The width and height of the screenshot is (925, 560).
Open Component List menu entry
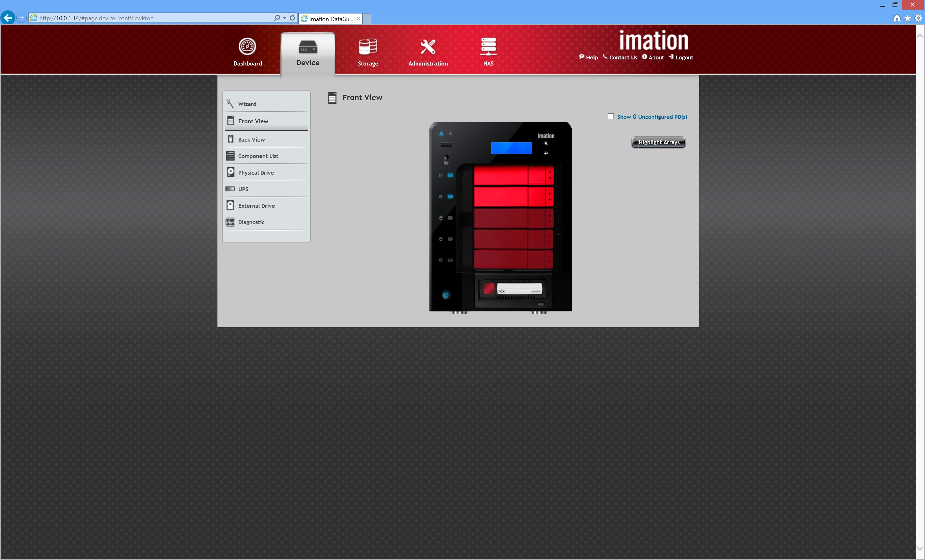pos(258,156)
